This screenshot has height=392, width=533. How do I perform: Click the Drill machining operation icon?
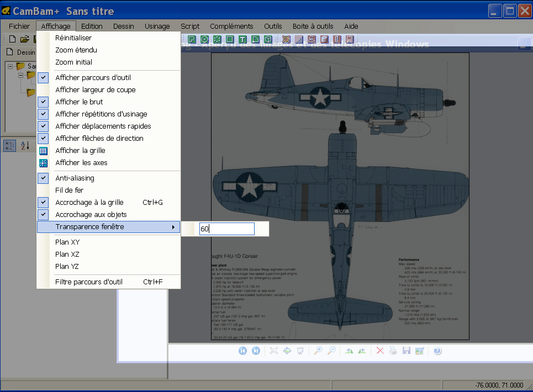[x=337, y=39]
